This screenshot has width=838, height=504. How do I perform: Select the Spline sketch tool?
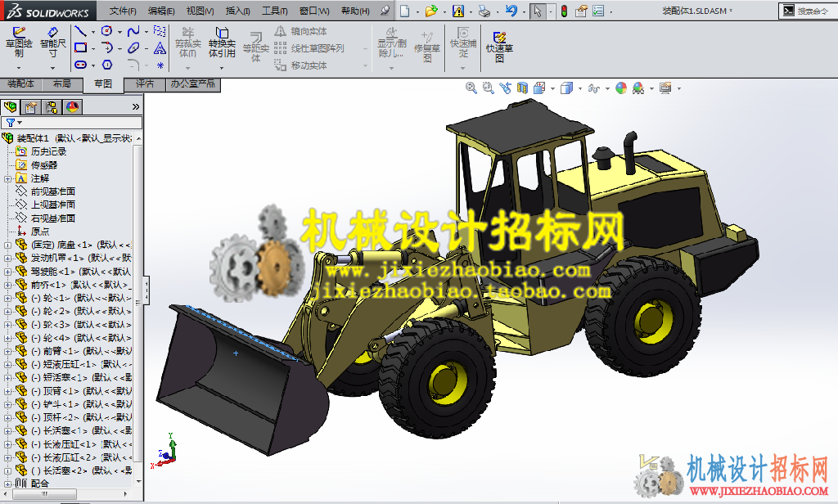point(133,31)
